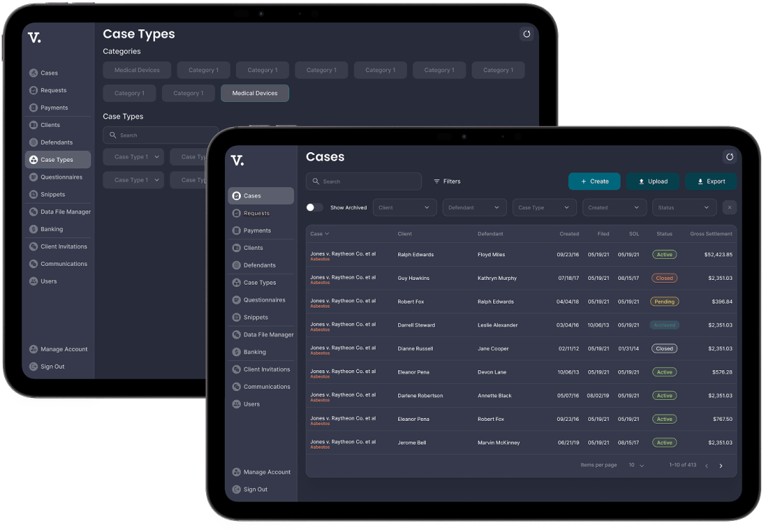Open the Client filter dropdown

tap(405, 208)
